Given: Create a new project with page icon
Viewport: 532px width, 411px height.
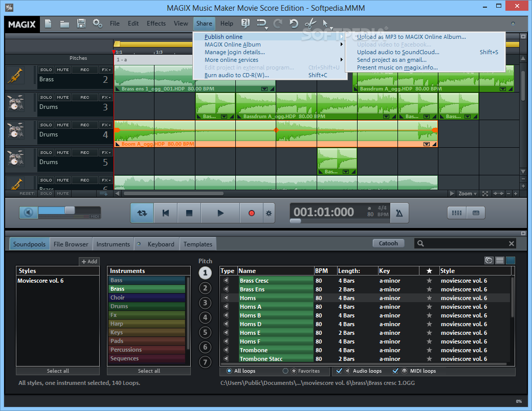Looking at the screenshot, I should pos(48,24).
